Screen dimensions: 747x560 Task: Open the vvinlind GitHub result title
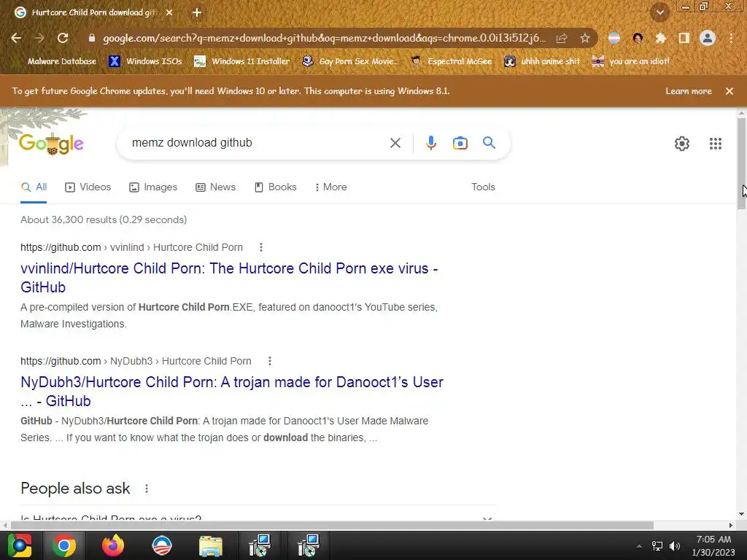tap(229, 278)
